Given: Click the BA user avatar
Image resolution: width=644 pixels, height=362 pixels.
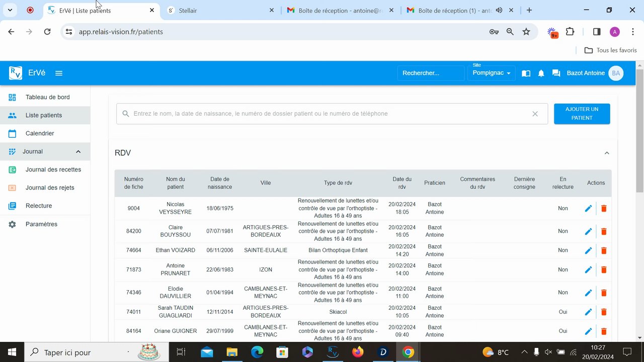Looking at the screenshot, I should pos(616,73).
